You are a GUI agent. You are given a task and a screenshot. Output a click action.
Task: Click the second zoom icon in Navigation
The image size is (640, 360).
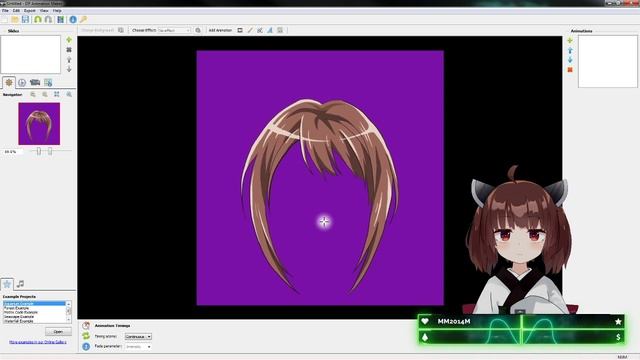44,94
